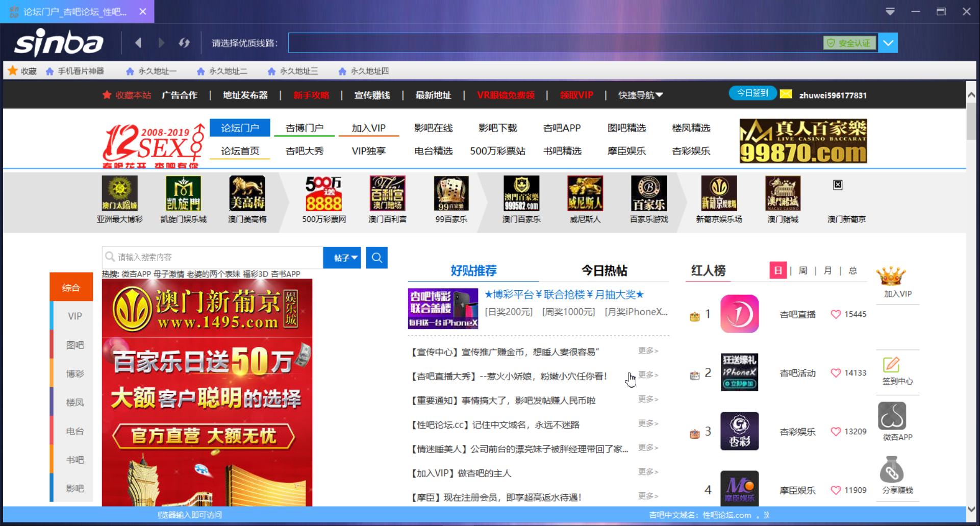Click the 杏吧直播 pink avatar

point(740,314)
